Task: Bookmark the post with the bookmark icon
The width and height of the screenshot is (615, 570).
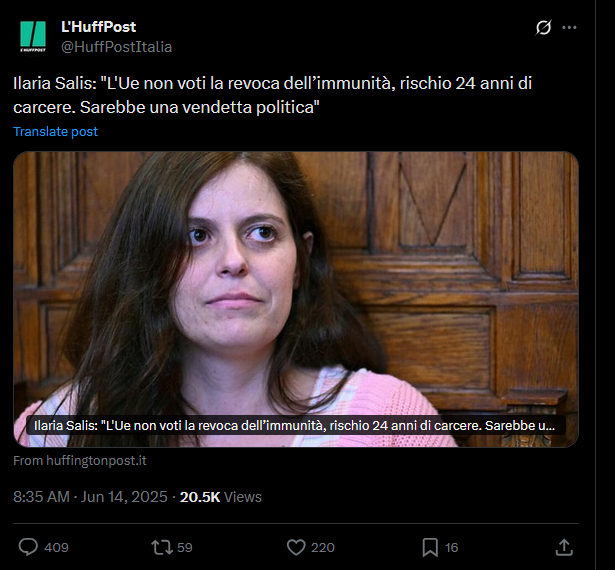Action: (430, 547)
